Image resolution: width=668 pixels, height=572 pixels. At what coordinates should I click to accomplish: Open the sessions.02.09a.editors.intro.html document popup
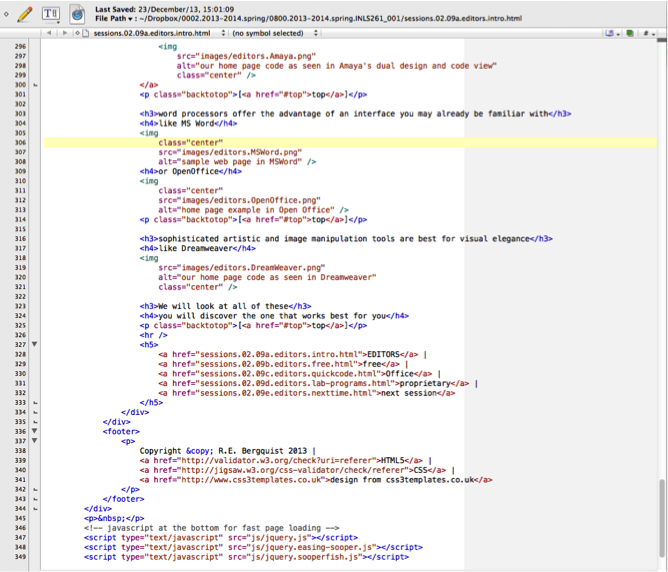click(x=148, y=33)
